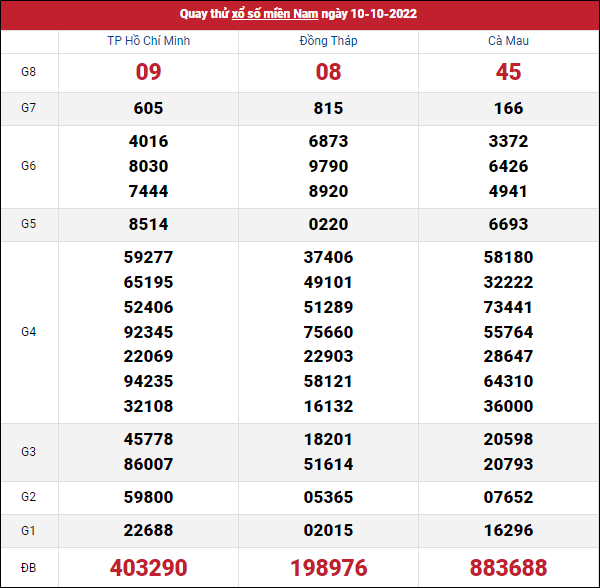This screenshot has width=600, height=588.
Task: Click the ĐB row label
Action: [x=29, y=567]
